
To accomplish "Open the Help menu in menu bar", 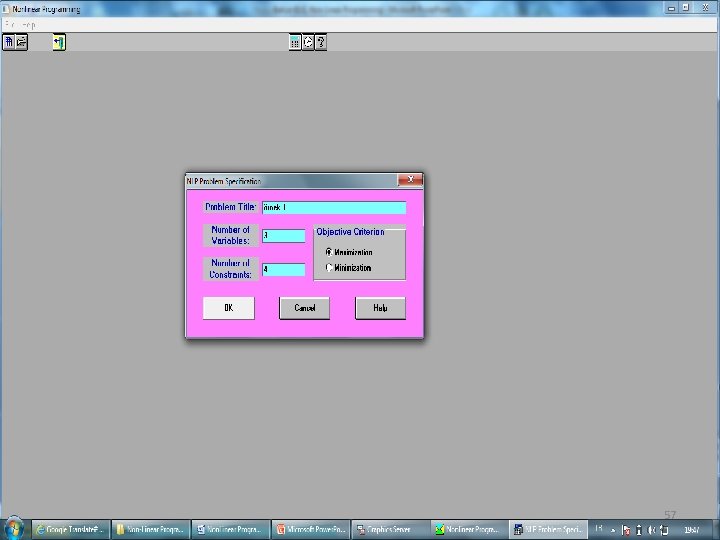I will pos(28,25).
